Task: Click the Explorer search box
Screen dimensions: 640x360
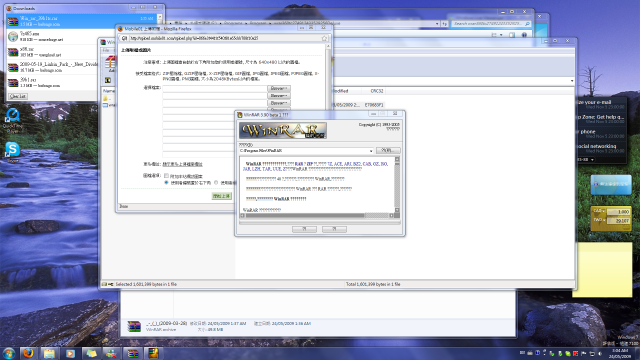Action: coord(491,24)
